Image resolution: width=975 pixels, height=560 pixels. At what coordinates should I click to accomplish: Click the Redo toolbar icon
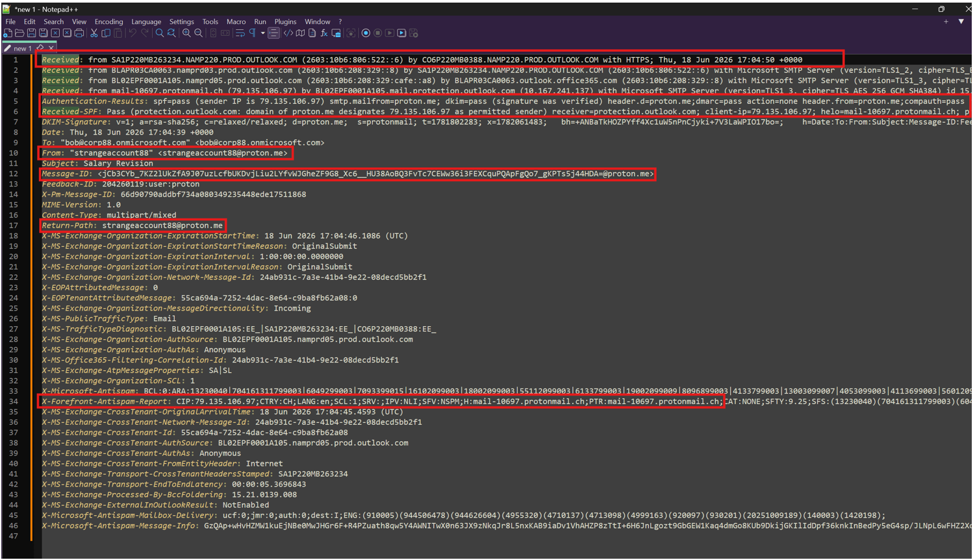(x=145, y=33)
